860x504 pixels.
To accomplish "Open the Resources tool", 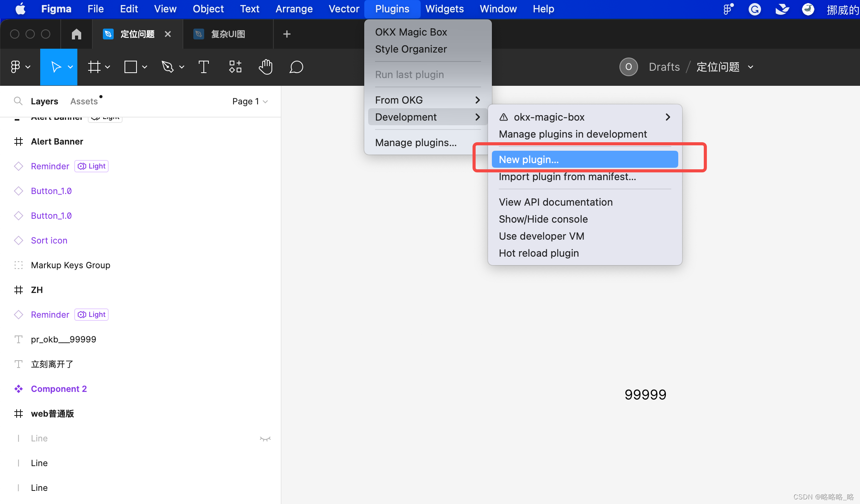I will tap(235, 67).
